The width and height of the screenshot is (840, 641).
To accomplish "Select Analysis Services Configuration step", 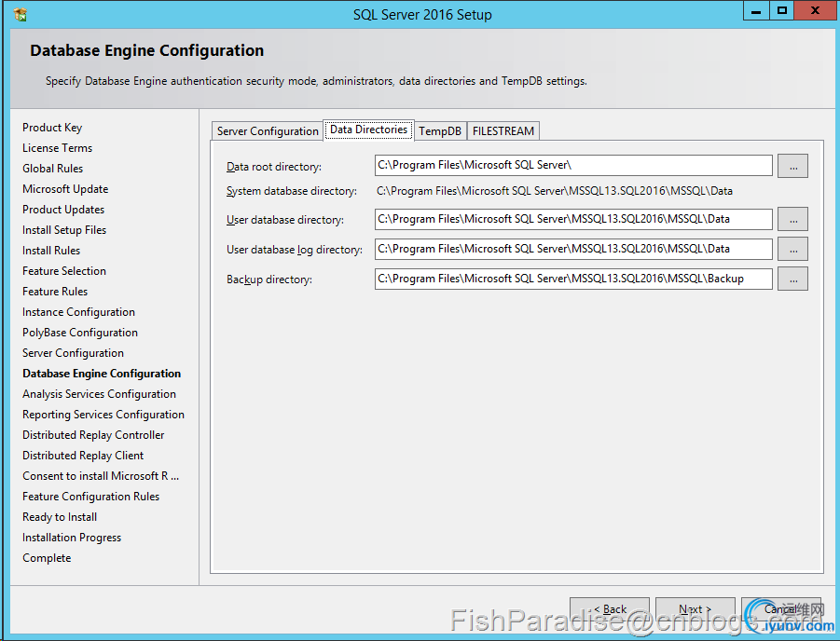I will pos(99,394).
